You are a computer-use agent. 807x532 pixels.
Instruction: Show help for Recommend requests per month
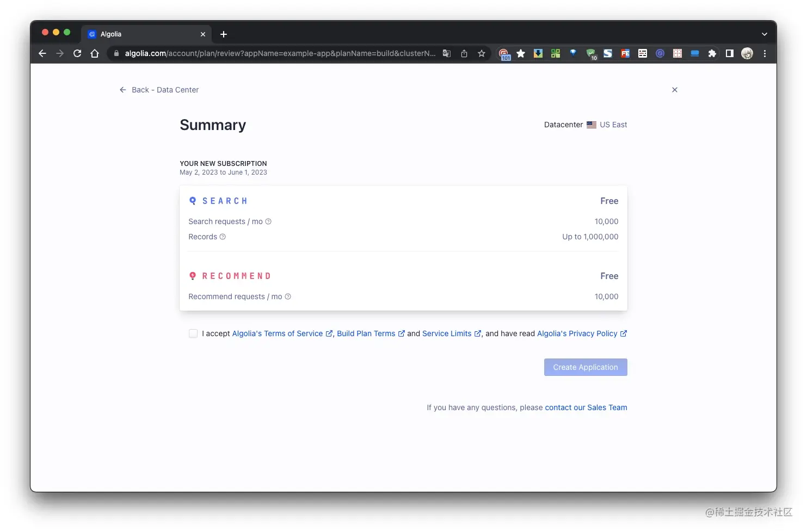point(288,296)
